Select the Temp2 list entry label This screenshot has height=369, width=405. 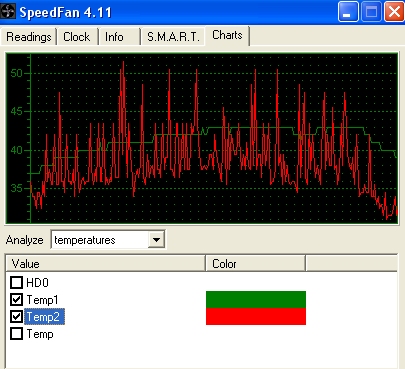[44, 317]
